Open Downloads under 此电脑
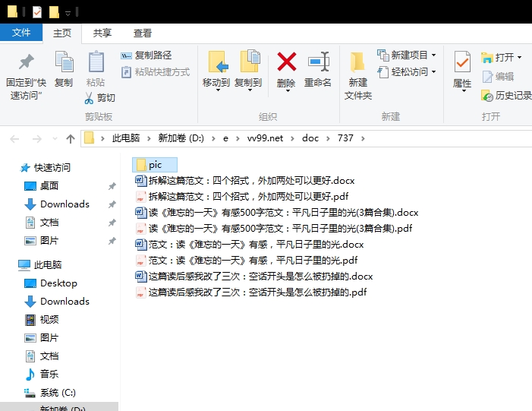 click(x=57, y=302)
